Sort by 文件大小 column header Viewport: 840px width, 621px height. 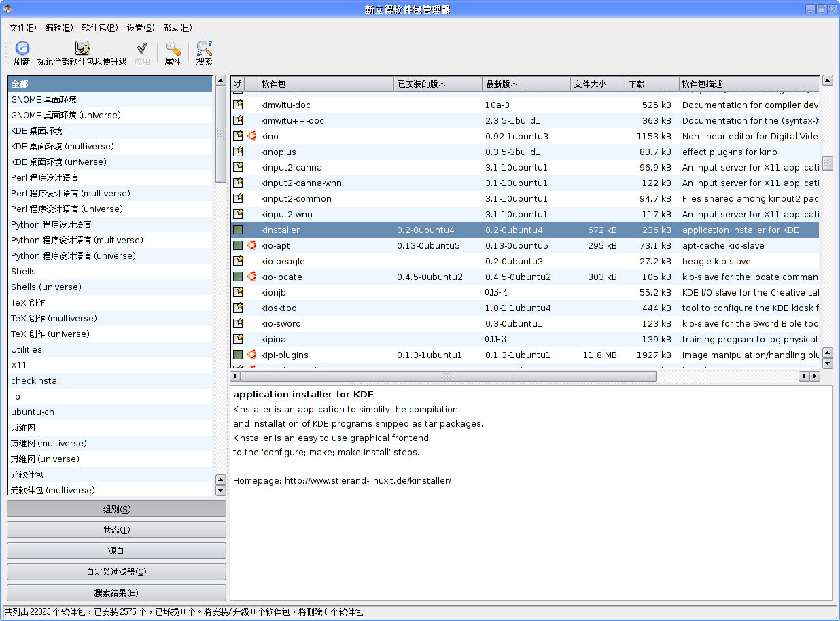[x=597, y=84]
